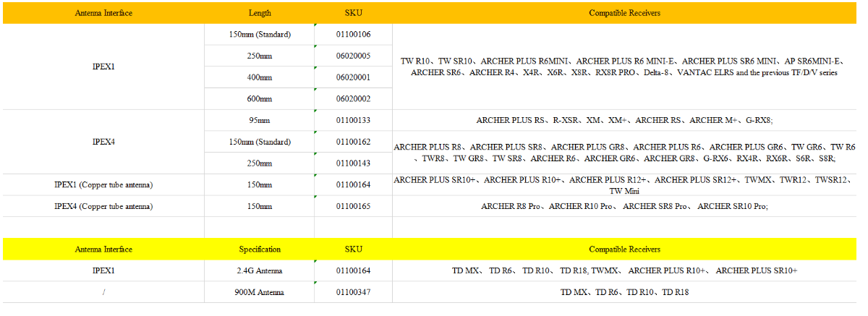Viewport: 868px width, 316px height.
Task: Click 150mm (Standard) cell beside SKU 01100162
Action: click(x=260, y=142)
